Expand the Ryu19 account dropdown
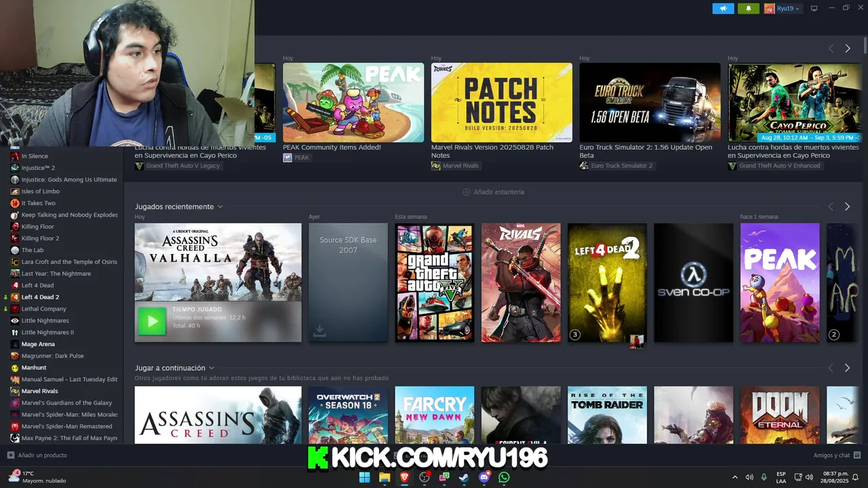868x488 pixels. pos(797,9)
